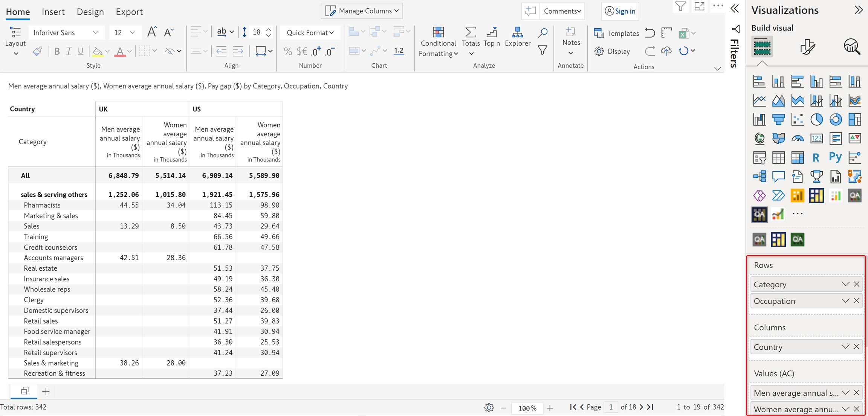Toggle underline formatting

[x=80, y=51]
